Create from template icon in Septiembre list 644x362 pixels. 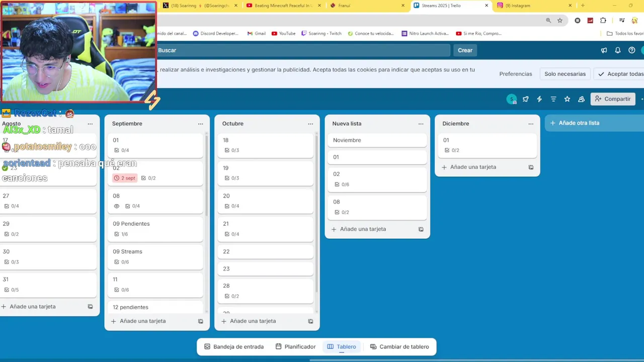pos(200,321)
